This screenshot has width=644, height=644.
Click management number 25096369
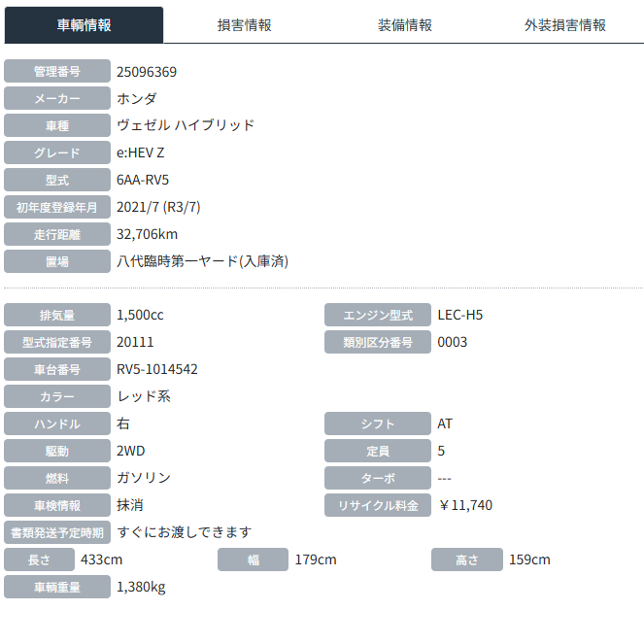pos(147,71)
